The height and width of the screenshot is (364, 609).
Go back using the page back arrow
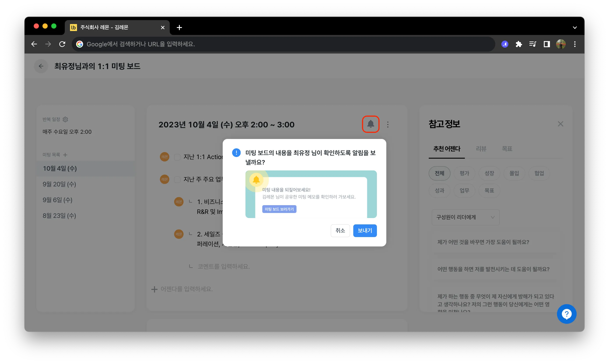coord(41,66)
